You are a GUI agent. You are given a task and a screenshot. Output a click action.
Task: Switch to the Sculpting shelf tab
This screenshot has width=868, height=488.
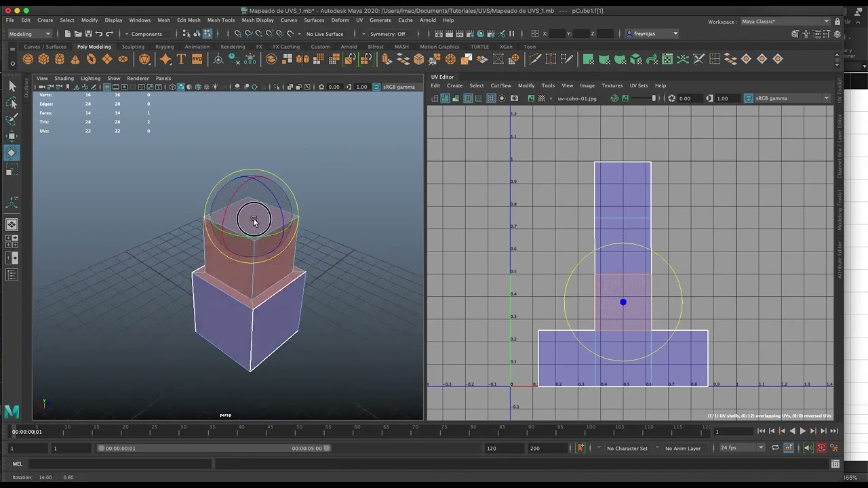coord(133,47)
